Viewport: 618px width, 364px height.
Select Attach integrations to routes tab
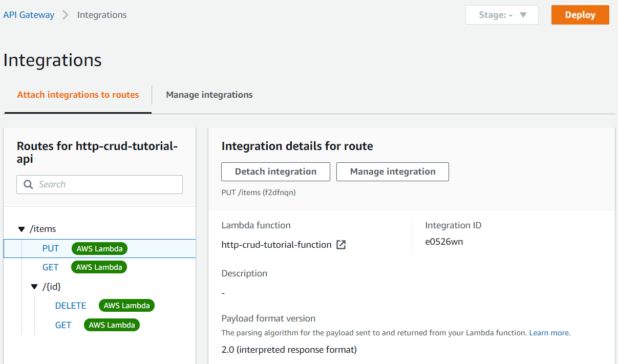click(78, 95)
